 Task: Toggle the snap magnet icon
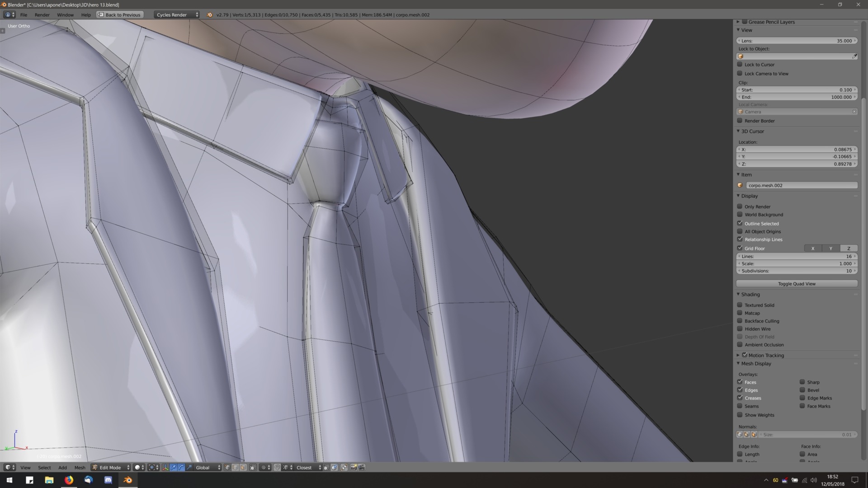click(x=277, y=467)
